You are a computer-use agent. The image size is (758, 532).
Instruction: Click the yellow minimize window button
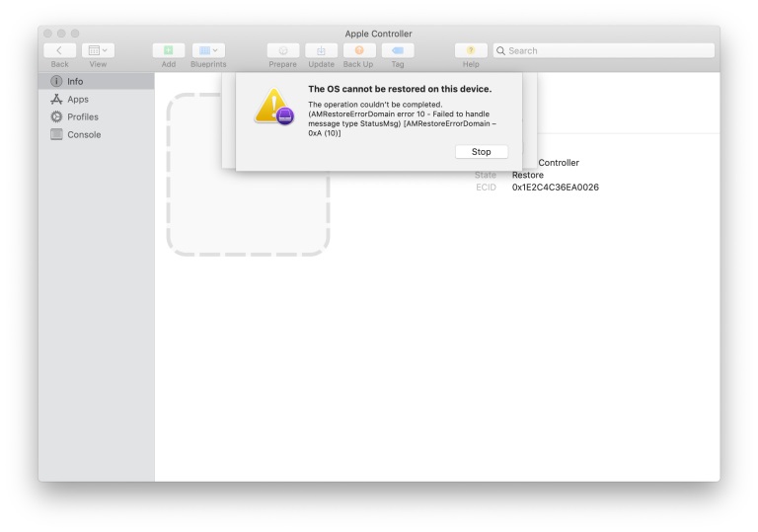pos(61,34)
